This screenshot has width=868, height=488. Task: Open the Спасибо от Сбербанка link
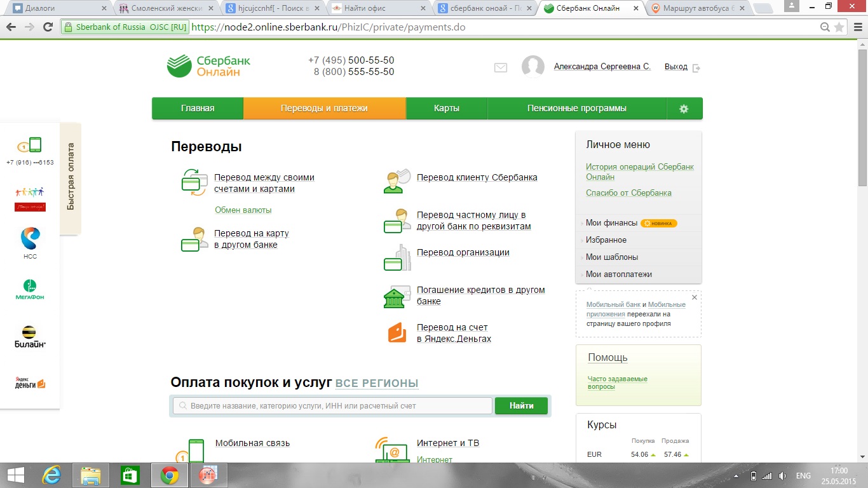click(x=628, y=193)
